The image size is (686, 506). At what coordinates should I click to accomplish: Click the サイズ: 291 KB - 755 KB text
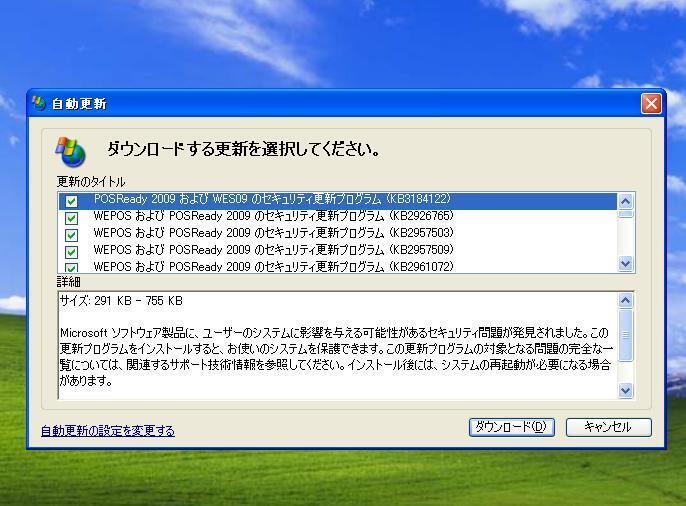121,301
